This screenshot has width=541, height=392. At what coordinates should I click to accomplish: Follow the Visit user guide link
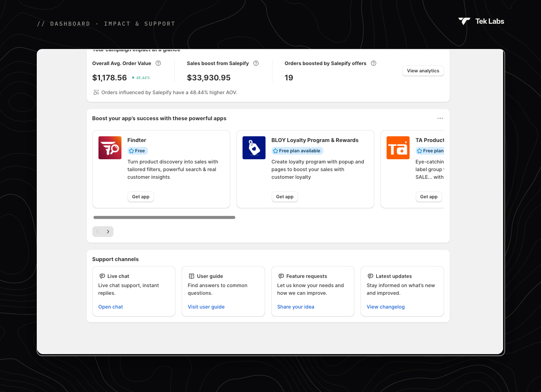tap(206, 307)
